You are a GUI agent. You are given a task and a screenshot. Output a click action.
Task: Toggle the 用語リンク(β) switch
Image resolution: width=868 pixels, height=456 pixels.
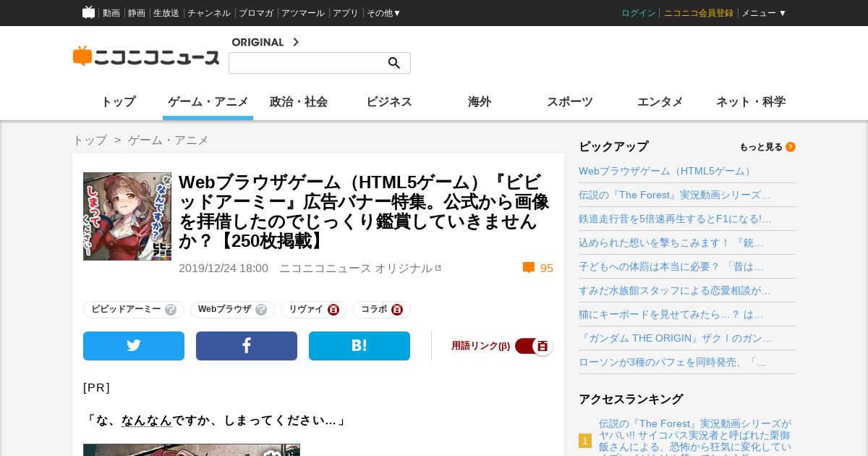coord(534,346)
